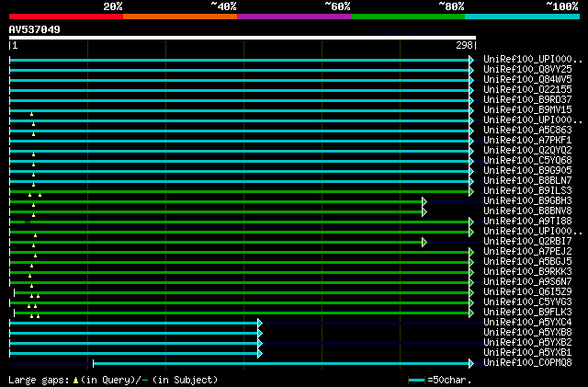Open the UniRef100_Q84WV5 hit label
588x387 pixels.
(527, 80)
